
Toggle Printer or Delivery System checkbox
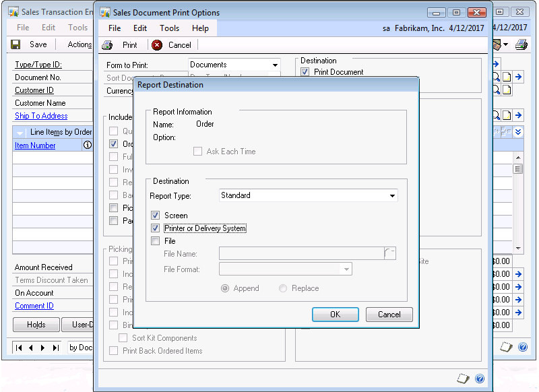156,228
